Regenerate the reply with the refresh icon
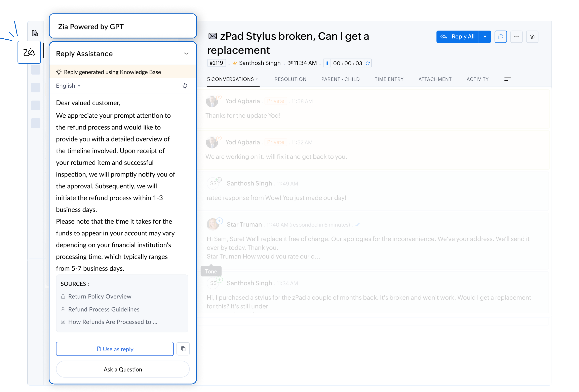 pyautogui.click(x=185, y=86)
